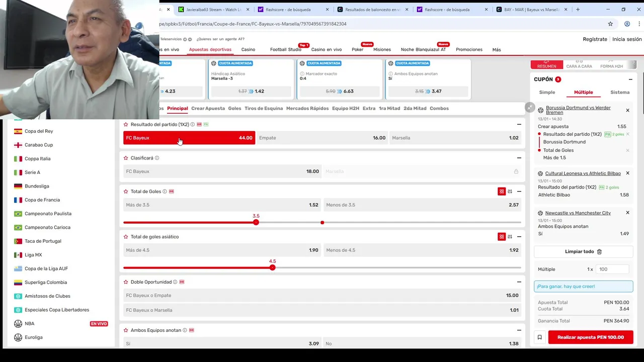This screenshot has height=362, width=644.
Task: Remove Total de Goles selection from coupon
Action: (627, 150)
